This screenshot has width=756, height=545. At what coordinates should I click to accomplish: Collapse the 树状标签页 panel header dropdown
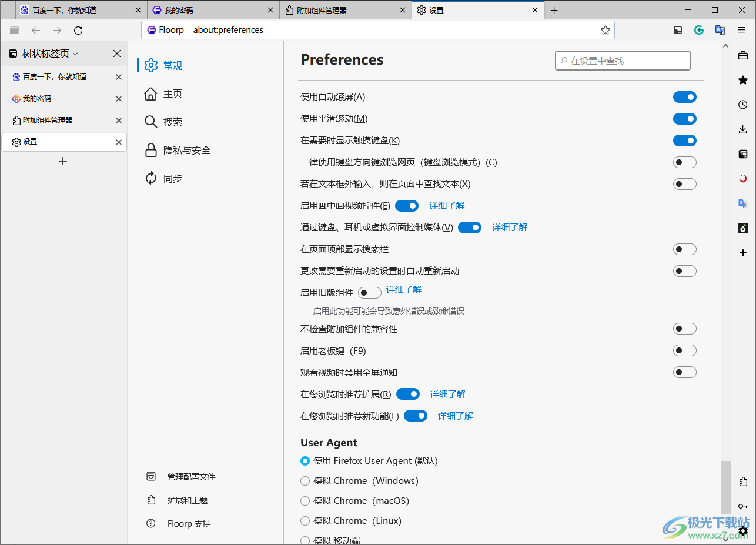(x=75, y=54)
